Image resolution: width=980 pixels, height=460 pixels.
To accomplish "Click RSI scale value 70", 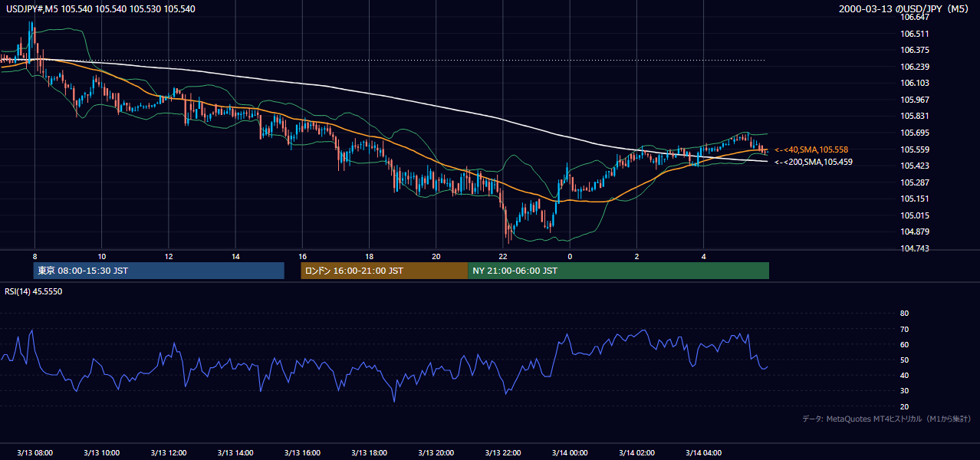I will [904, 329].
